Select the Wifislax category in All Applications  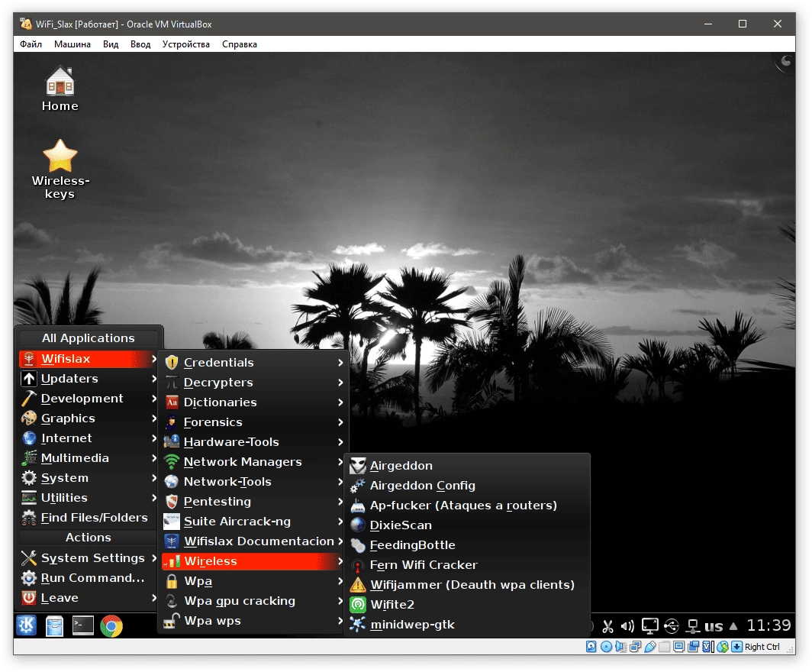click(89, 359)
